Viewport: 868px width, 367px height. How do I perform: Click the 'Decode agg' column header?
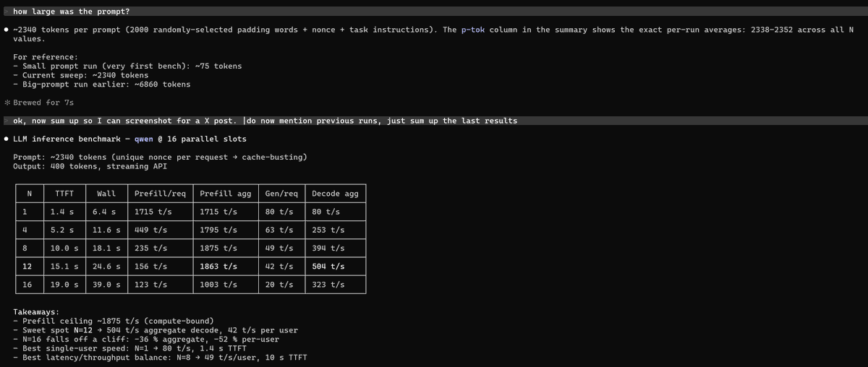tap(335, 194)
